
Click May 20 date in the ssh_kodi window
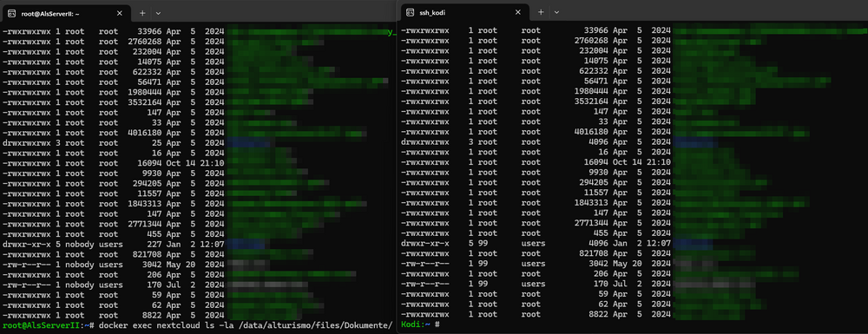coord(641,264)
